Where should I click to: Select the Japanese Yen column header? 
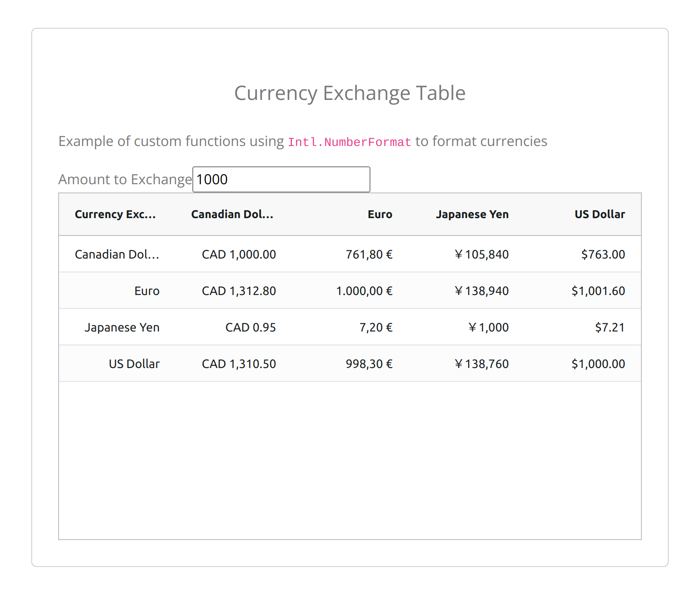pos(472,214)
